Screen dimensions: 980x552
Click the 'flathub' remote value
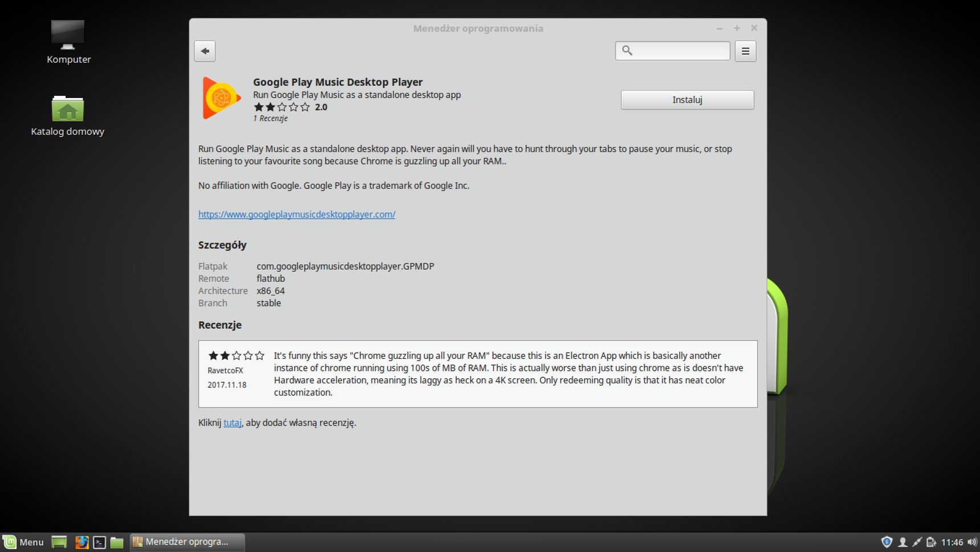[271, 279]
